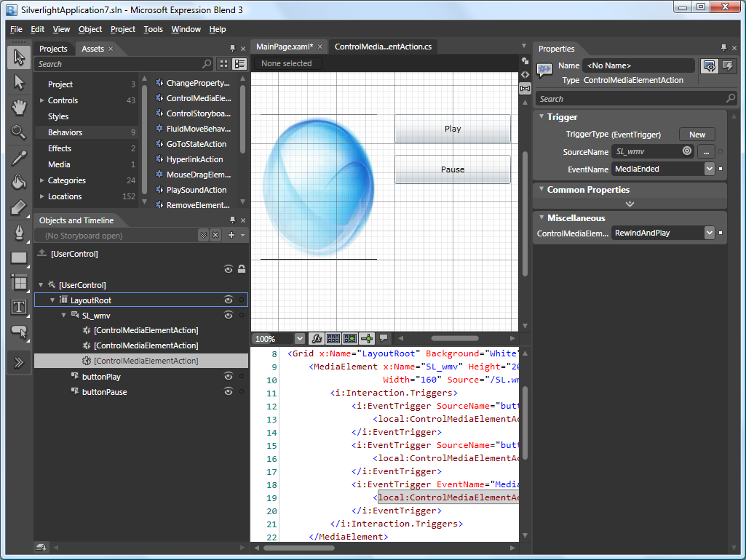Switch to the Projects tab
Image resolution: width=746 pixels, height=560 pixels.
pos(53,49)
